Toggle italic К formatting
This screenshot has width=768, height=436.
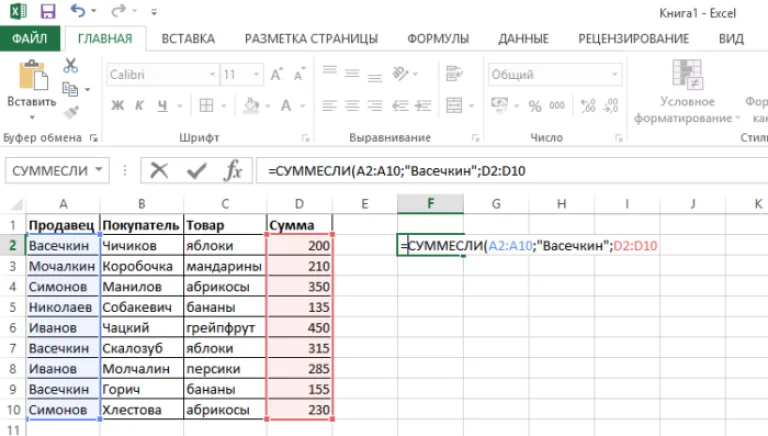coord(140,105)
